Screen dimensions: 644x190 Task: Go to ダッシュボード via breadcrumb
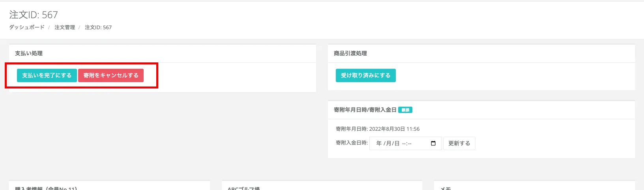point(27,27)
